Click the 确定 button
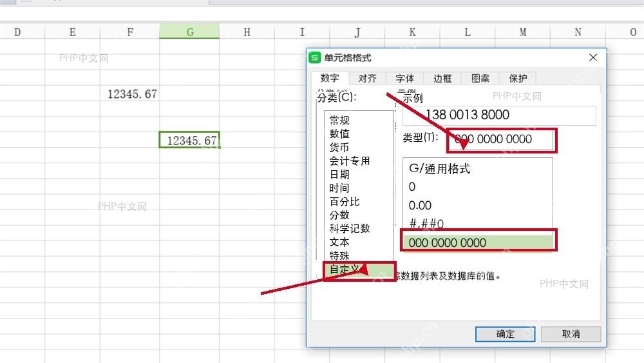644x363 pixels. point(505,334)
